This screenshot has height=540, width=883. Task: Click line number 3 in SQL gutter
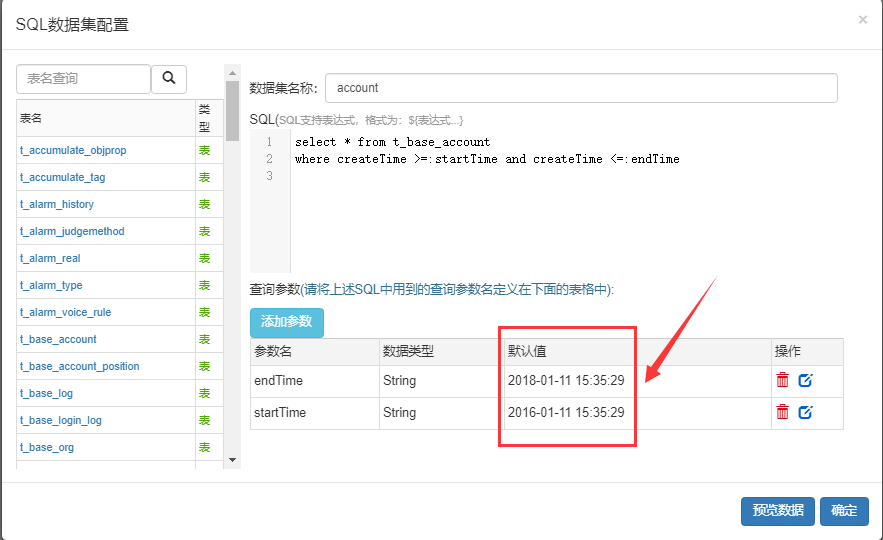[269, 176]
